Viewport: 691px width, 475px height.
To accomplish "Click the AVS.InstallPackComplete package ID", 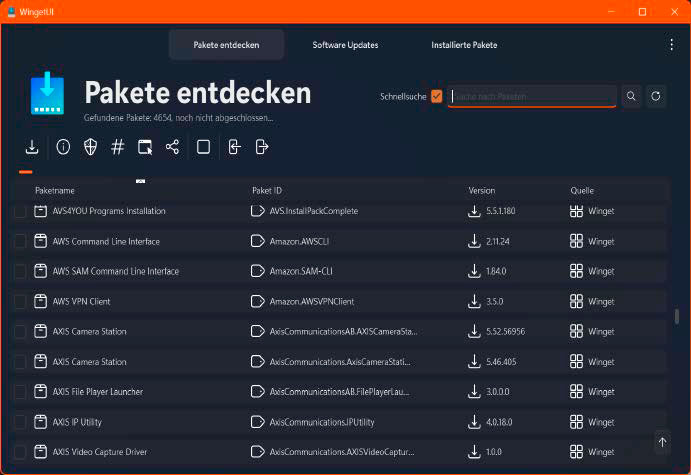I will (x=314, y=211).
